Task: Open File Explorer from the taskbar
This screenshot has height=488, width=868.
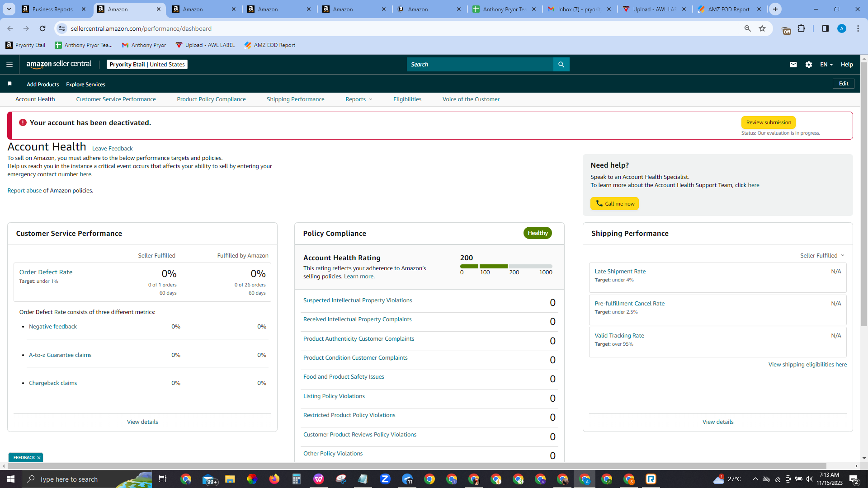Action: coord(230,479)
